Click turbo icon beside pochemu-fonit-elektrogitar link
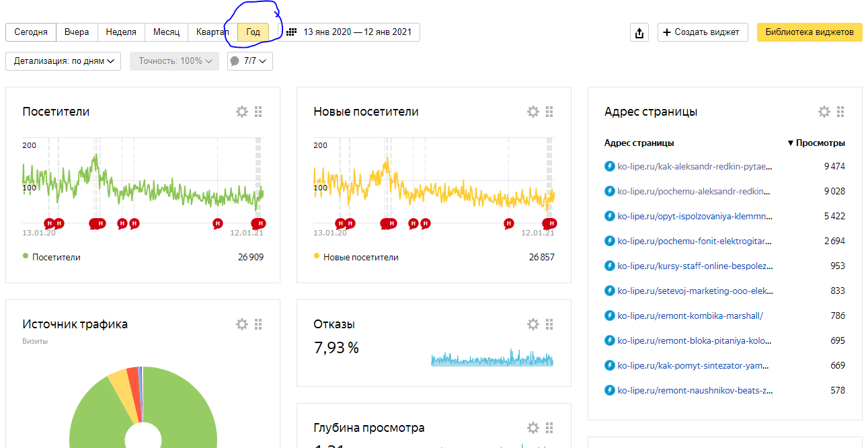868x448 pixels. [x=610, y=241]
